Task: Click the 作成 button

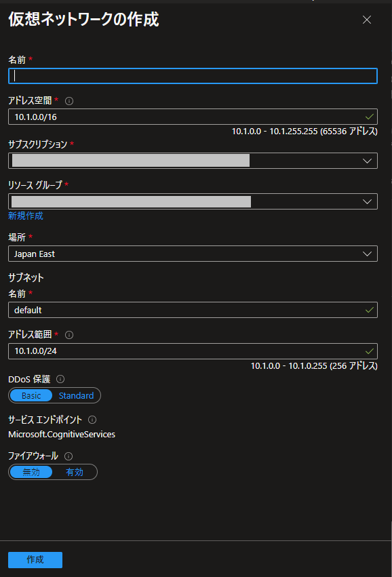Action: [35, 559]
